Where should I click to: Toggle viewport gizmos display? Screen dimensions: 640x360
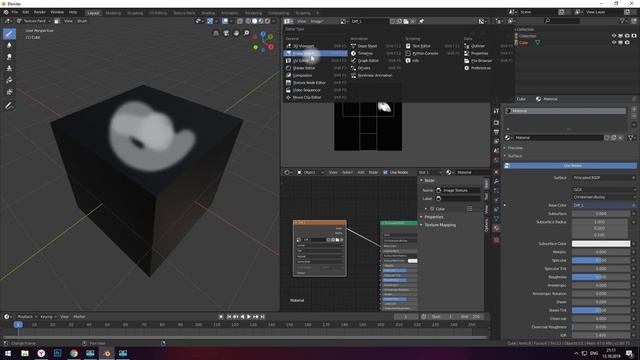[x=210, y=21]
